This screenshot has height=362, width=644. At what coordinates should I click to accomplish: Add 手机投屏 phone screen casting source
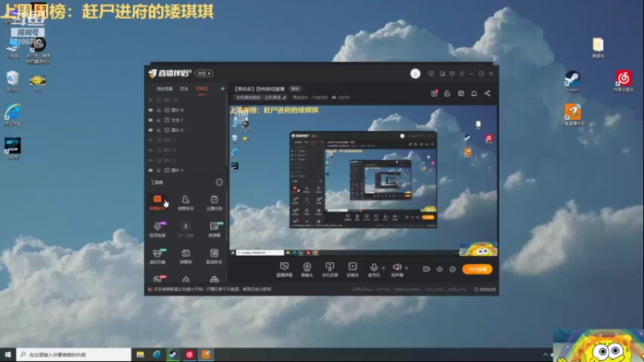(x=330, y=269)
